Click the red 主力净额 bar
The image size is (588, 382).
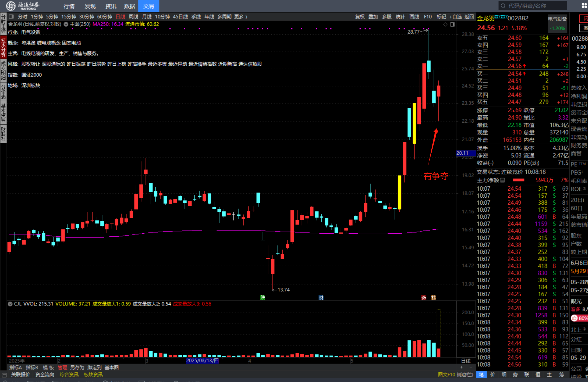pyautogui.click(x=518, y=180)
